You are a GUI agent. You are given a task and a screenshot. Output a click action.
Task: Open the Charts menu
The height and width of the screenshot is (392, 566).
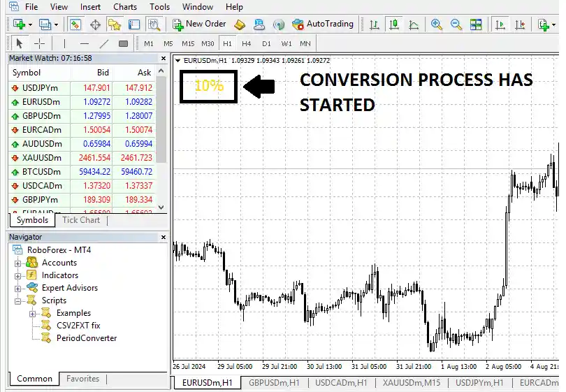[125, 7]
